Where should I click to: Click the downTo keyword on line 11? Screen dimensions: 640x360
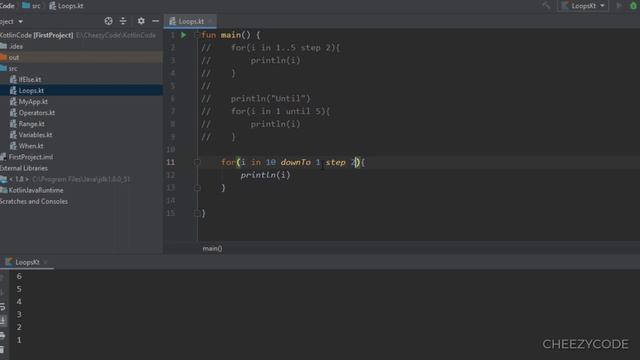pyautogui.click(x=296, y=162)
